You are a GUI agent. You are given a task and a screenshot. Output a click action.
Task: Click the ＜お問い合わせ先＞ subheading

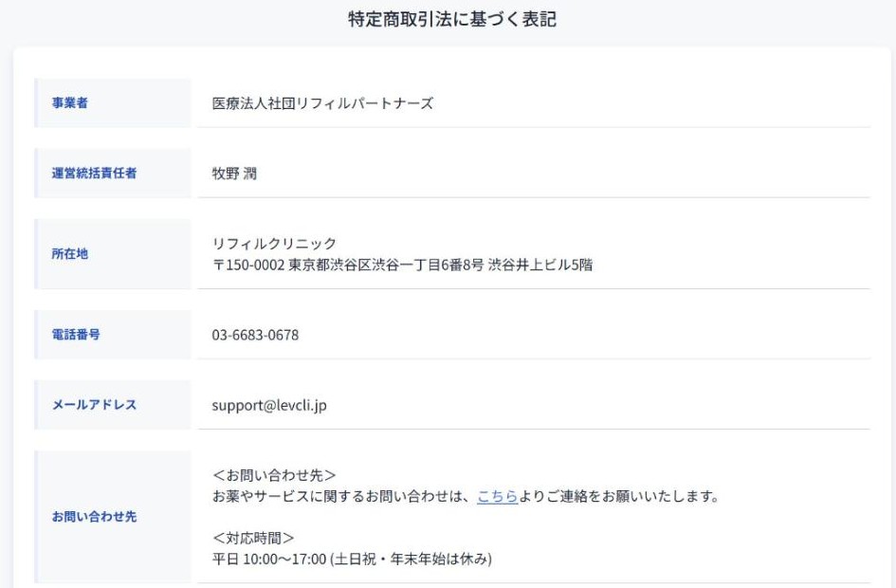pyautogui.click(x=274, y=475)
